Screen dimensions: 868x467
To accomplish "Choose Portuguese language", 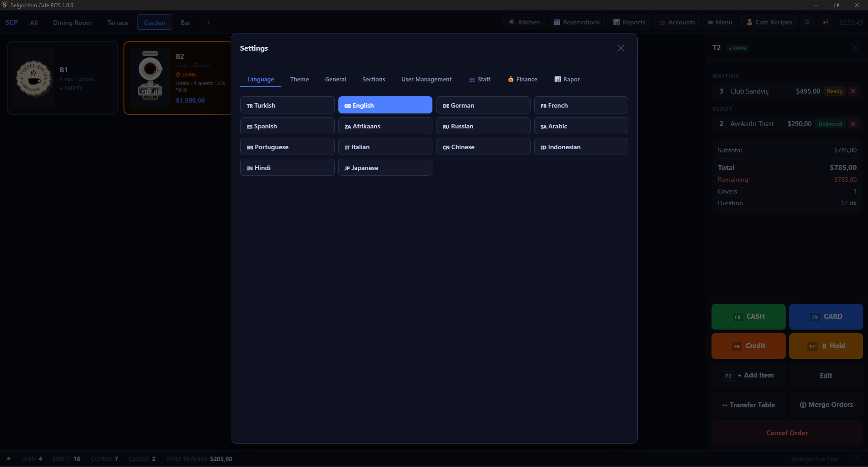I will [287, 147].
